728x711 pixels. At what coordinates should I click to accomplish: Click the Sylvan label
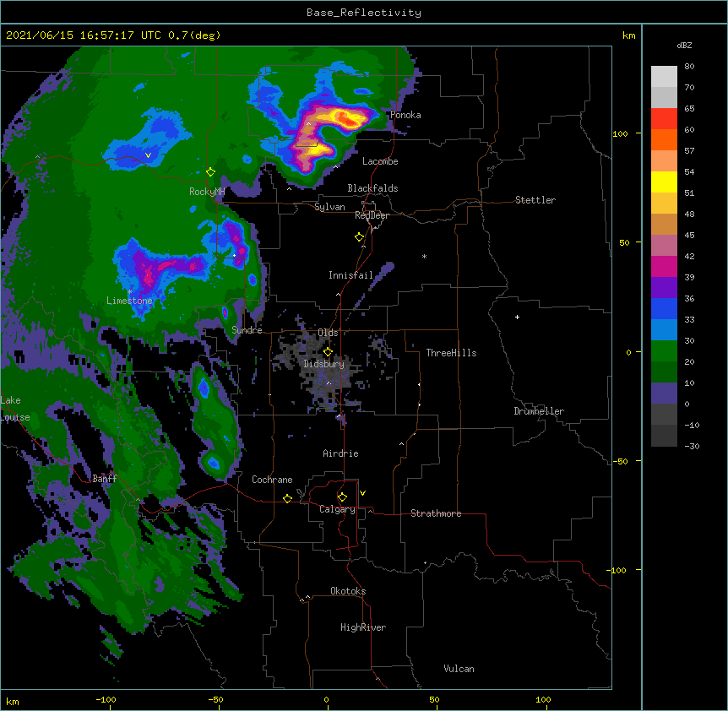point(329,207)
